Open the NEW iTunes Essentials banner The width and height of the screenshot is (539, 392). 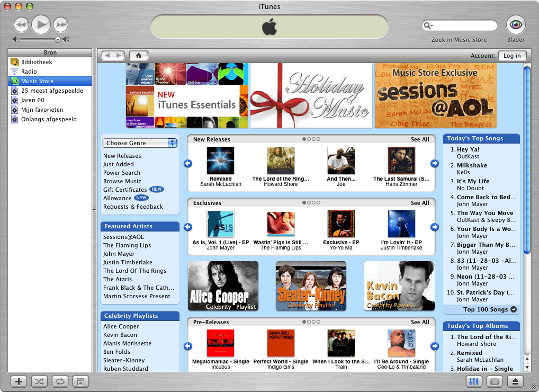click(187, 95)
